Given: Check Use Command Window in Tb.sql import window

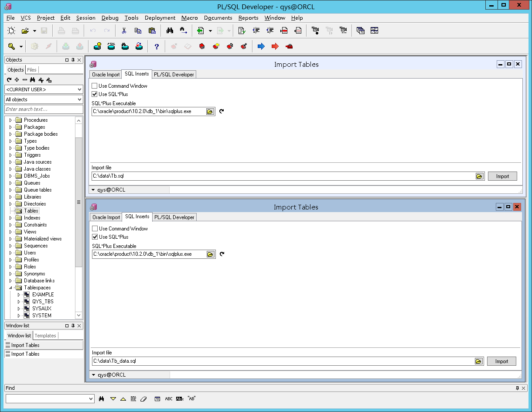Looking at the screenshot, I should [x=94, y=86].
